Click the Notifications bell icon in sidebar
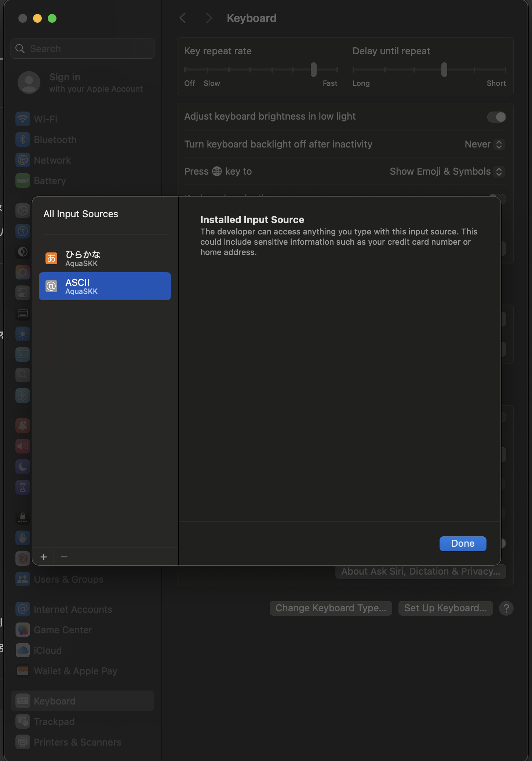The width and height of the screenshot is (532, 761). click(23, 426)
